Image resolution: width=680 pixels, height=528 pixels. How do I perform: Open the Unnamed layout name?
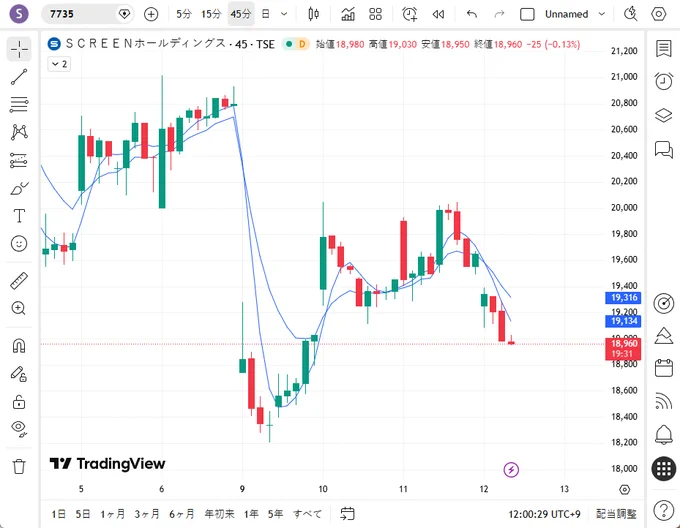(x=566, y=14)
